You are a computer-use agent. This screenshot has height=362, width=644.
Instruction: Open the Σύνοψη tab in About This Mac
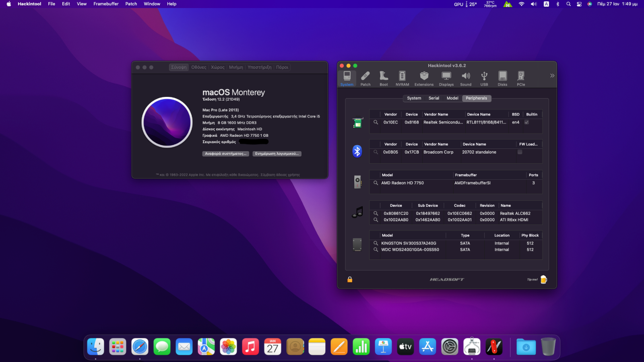179,68
